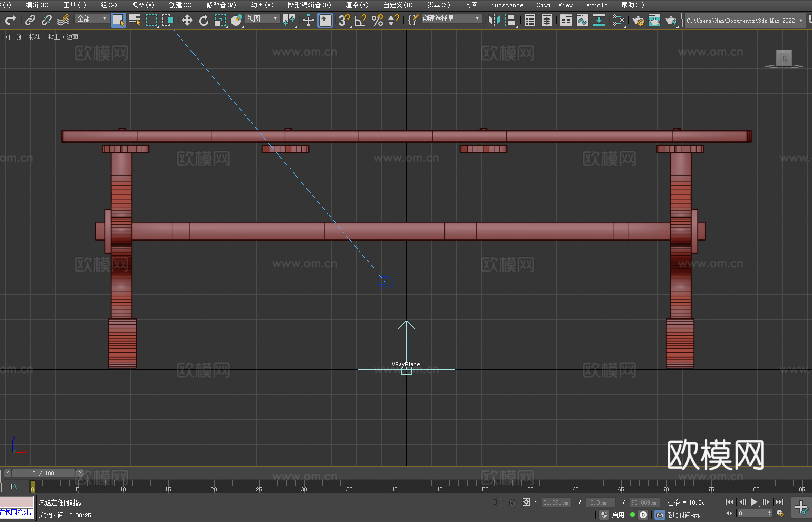Screen dimensions: 812x522
Task: Open the 创建(C) menu
Action: (x=181, y=5)
